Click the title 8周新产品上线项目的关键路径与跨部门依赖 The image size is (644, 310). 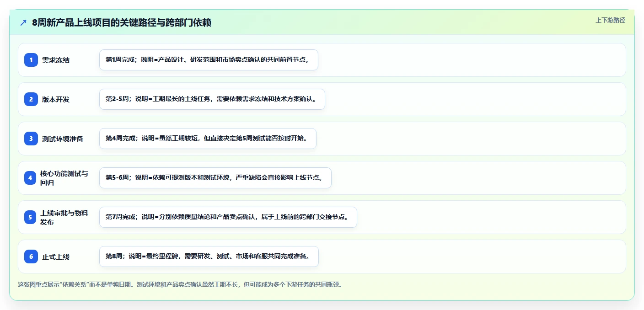point(122,22)
